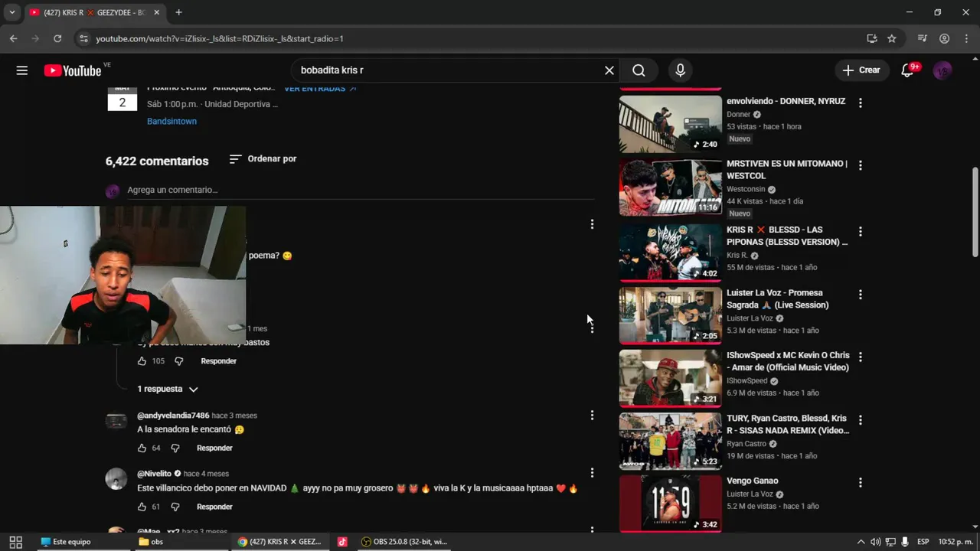Like the @Nivelito comment
Viewport: 980px width, 551px height.
point(142,507)
